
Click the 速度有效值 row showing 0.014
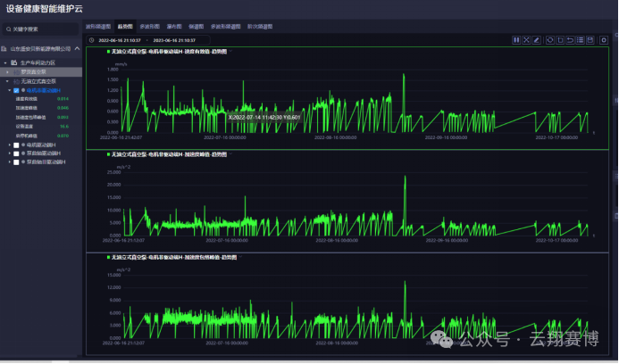click(42, 99)
